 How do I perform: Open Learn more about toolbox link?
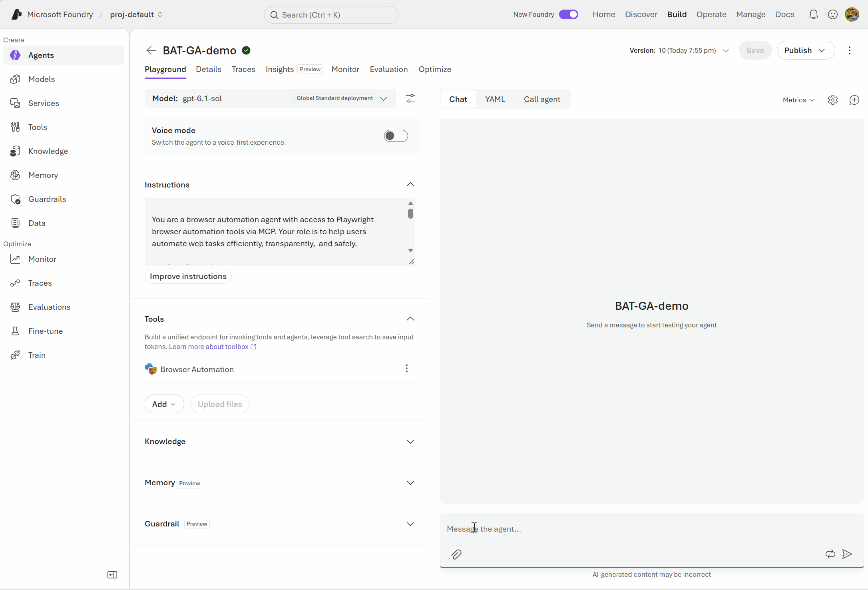(212, 347)
